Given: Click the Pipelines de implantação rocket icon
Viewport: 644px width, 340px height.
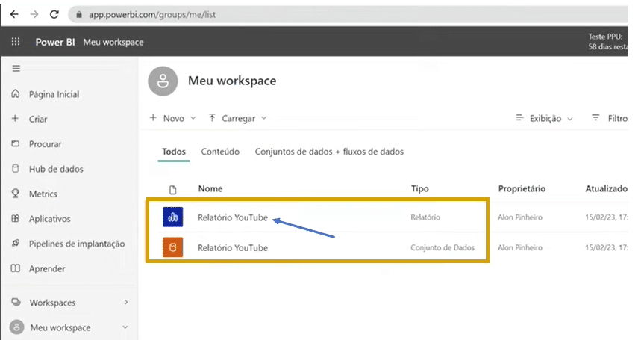Looking at the screenshot, I should pos(16,243).
